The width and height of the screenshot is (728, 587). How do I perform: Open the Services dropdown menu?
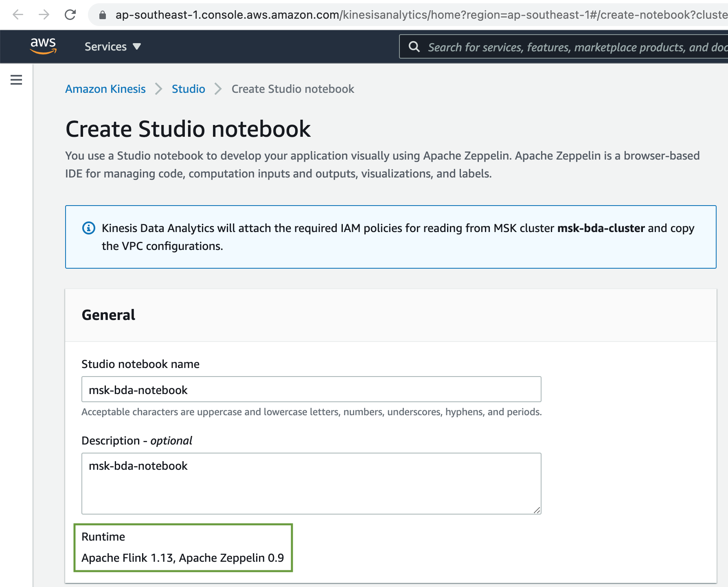coord(113,47)
